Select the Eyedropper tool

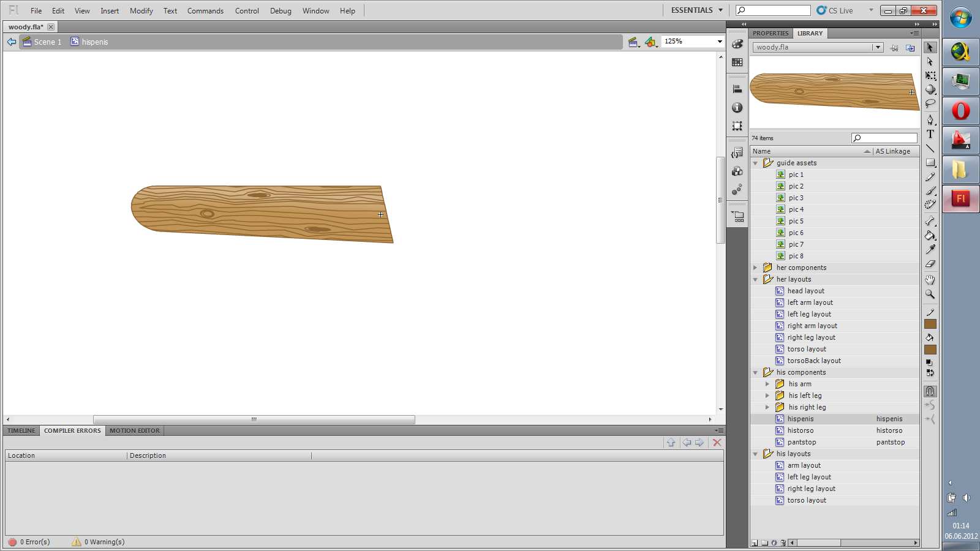930,250
